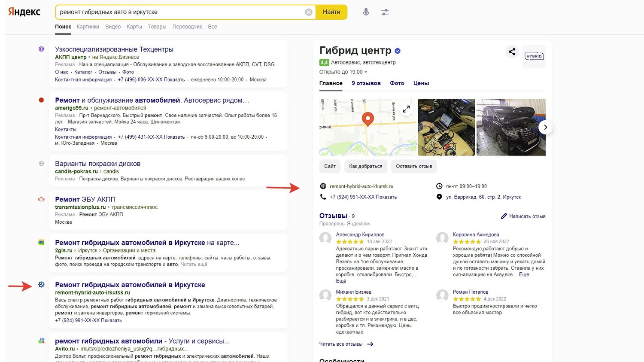This screenshot has height=362, width=644.
Task: Open the Переводчик tab
Action: pos(187,27)
